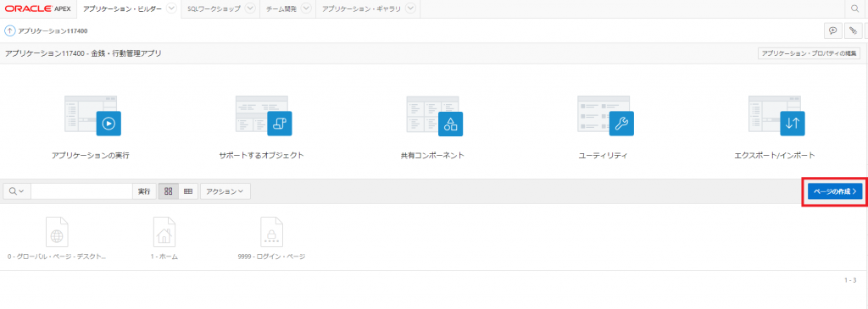
Task: Switch to icon grid view
Action: tap(169, 191)
